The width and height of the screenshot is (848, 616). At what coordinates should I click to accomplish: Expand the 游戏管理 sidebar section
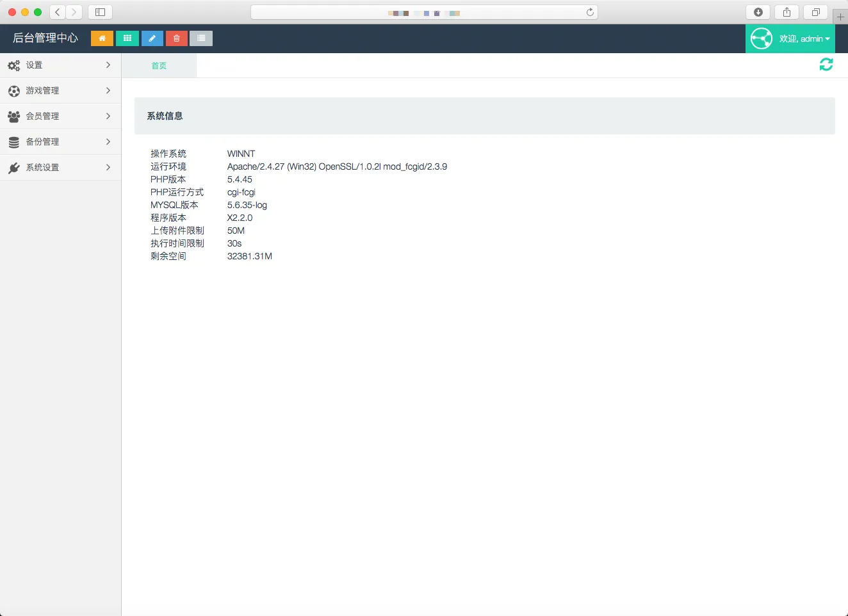pos(60,91)
